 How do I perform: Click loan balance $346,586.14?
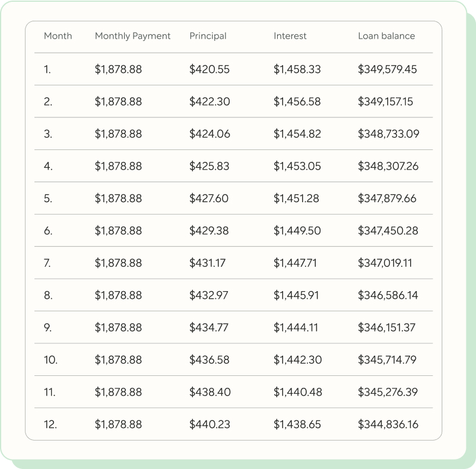click(388, 295)
